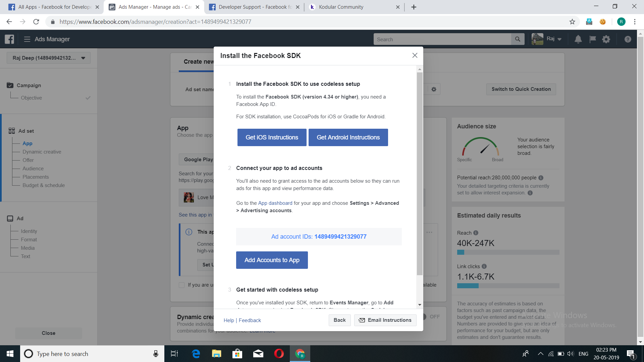Open the Raj account dropdown arrow
The height and width of the screenshot is (362, 644).
click(x=559, y=39)
